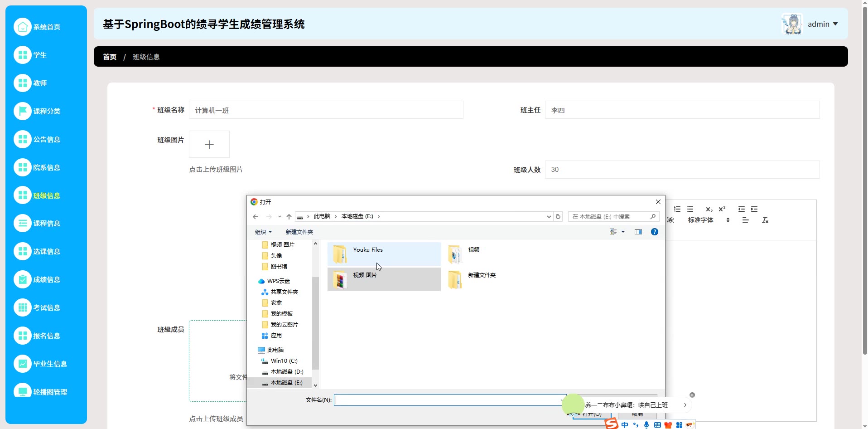Open the 组织 menu in file dialog
This screenshot has height=429, width=868.
(x=263, y=232)
